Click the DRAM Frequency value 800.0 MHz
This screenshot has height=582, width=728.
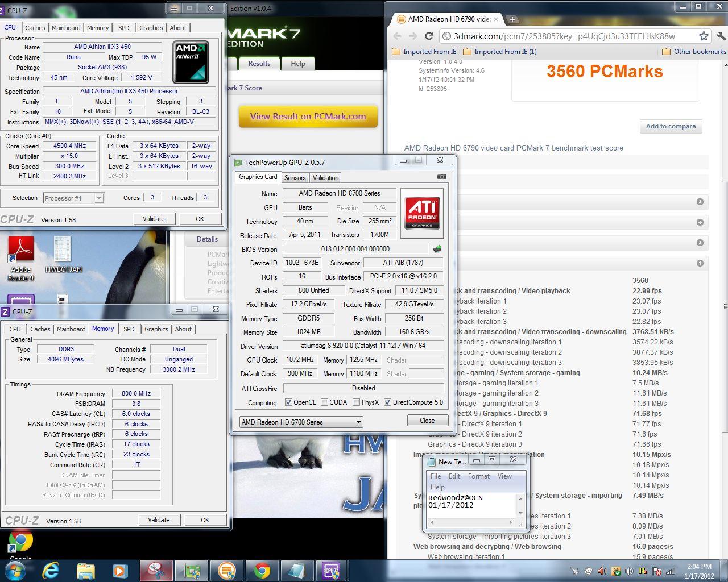pos(136,393)
